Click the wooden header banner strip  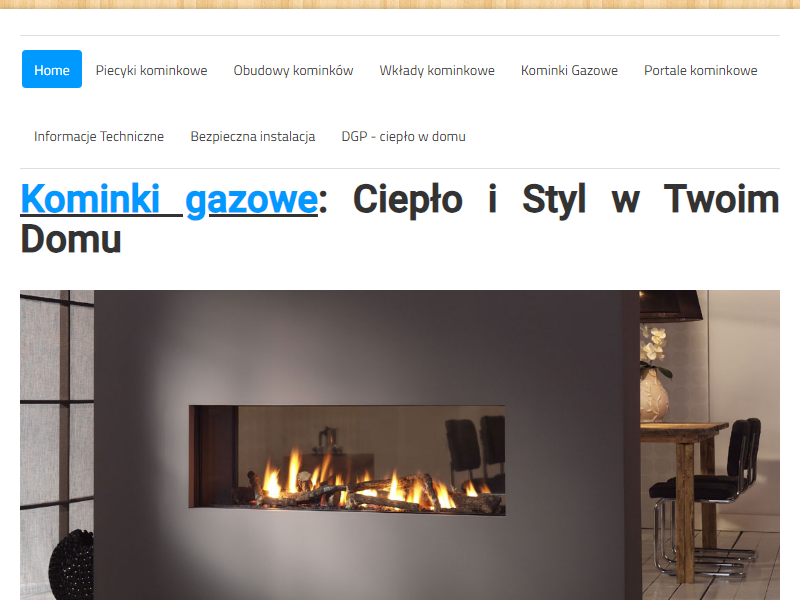400,4
